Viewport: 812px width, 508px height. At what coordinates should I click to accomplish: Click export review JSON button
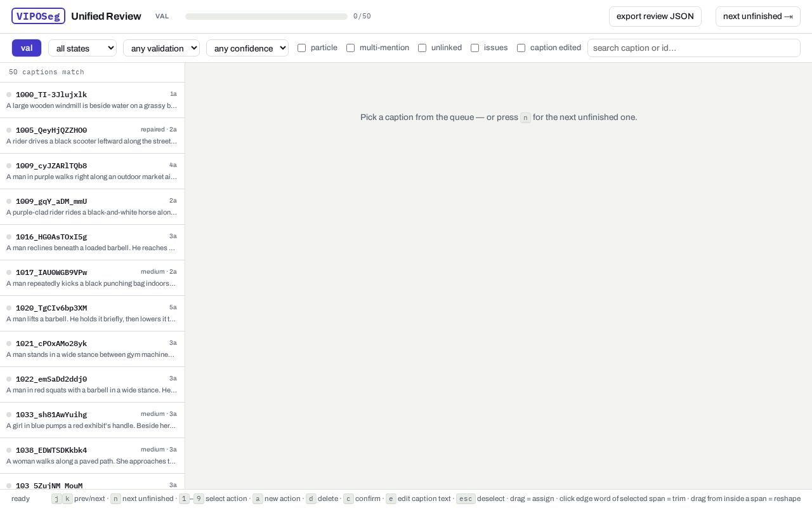(655, 17)
